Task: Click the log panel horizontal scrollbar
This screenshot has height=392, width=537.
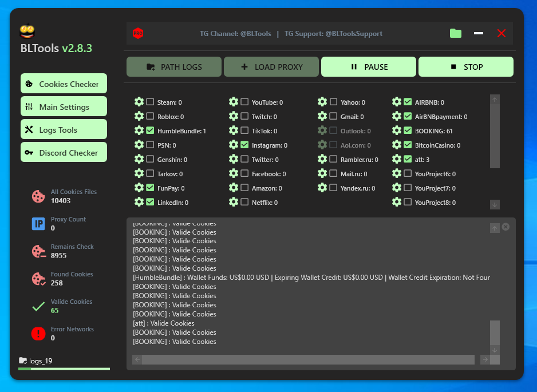Action: click(308, 359)
